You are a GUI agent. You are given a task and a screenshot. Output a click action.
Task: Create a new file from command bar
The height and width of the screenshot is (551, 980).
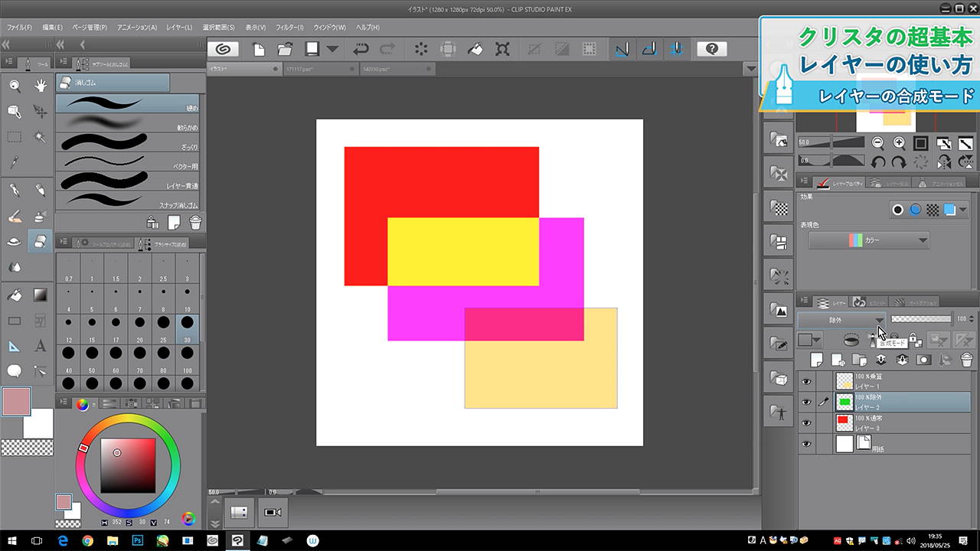click(x=259, y=49)
